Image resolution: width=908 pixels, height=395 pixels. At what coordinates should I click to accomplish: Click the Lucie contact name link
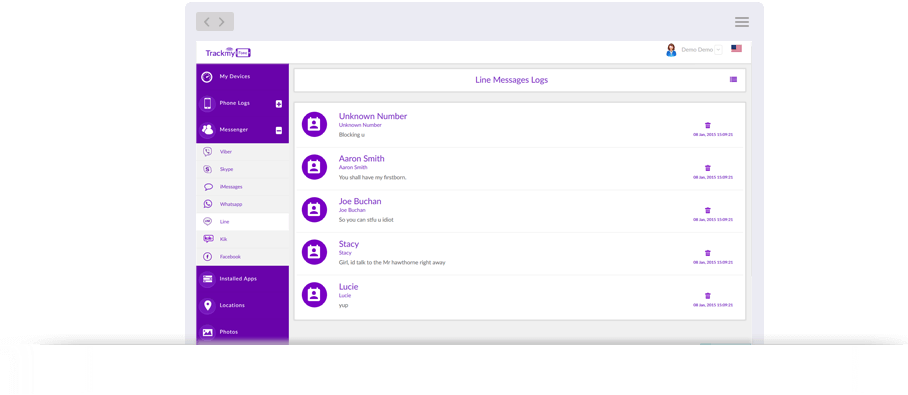click(348, 287)
